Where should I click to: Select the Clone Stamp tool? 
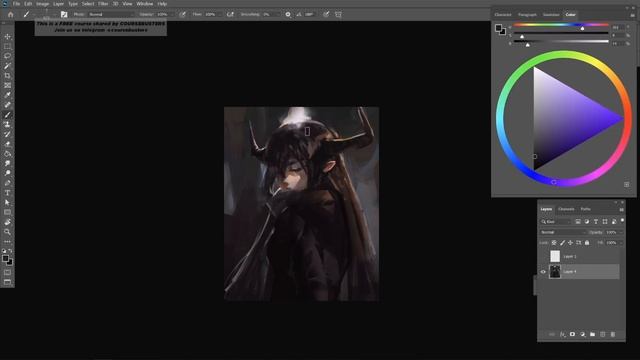(7, 124)
